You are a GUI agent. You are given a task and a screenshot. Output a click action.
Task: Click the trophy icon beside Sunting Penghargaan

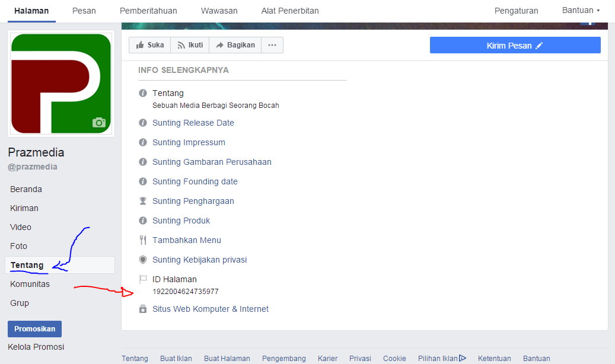142,201
